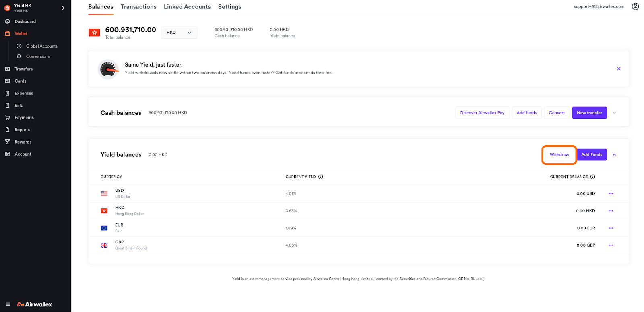Viewport: 644px width, 312px height.
Task: Open the more options for USD row
Action: click(611, 194)
